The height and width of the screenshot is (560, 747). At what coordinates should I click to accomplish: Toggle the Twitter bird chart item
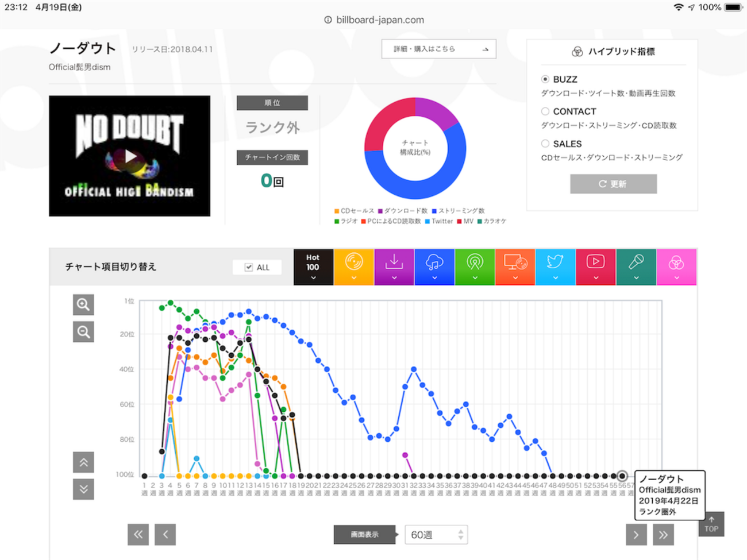tap(555, 267)
